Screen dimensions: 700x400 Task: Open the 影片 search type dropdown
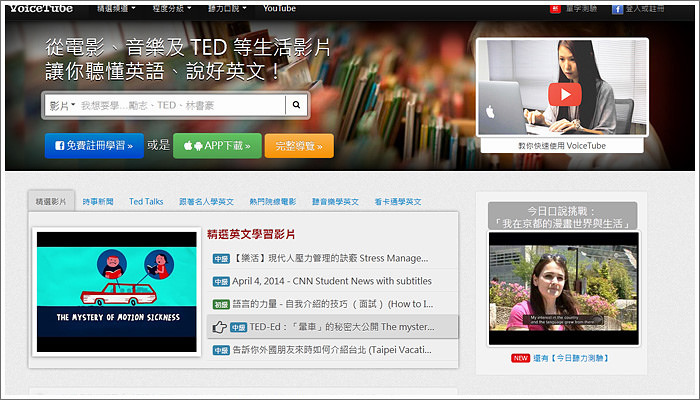(62, 106)
